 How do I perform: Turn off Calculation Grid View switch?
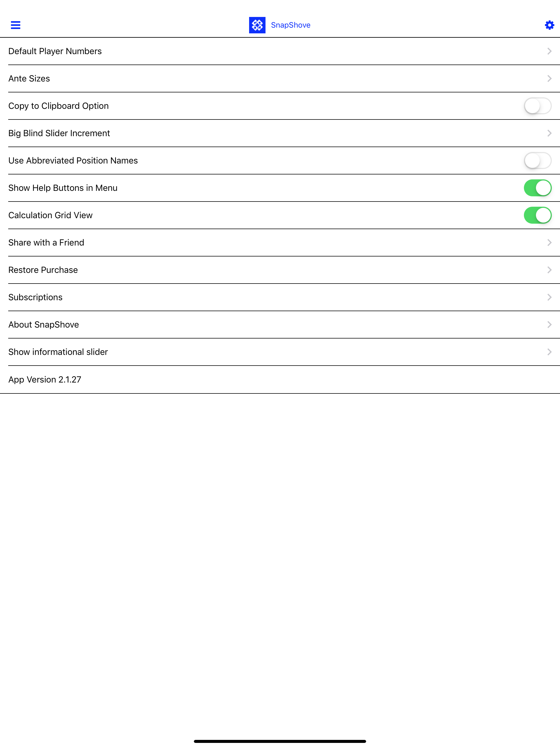[537, 215]
